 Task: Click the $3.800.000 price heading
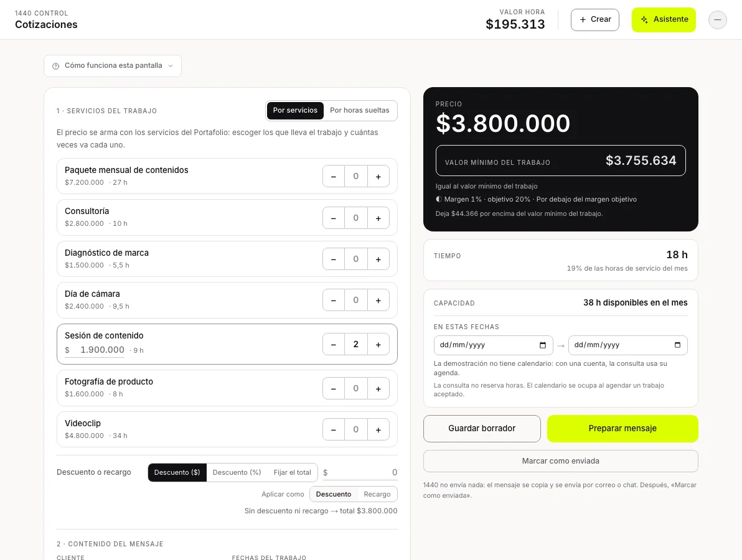pyautogui.click(x=502, y=123)
